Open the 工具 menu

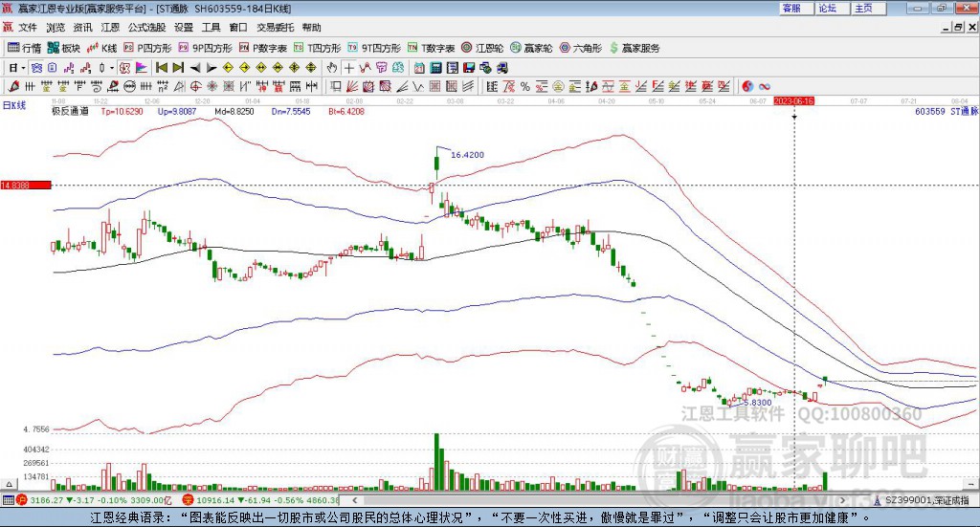click(212, 28)
